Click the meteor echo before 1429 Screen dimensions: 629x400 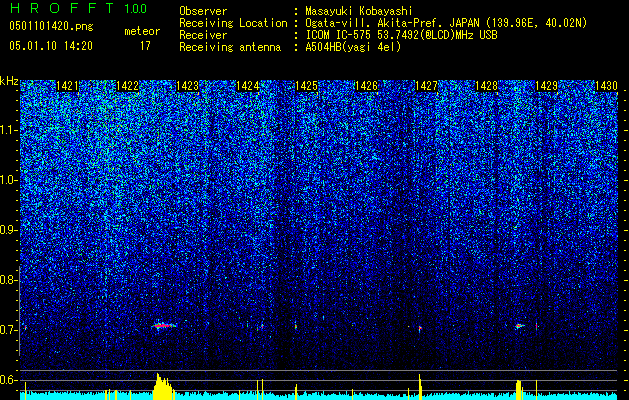520,326
